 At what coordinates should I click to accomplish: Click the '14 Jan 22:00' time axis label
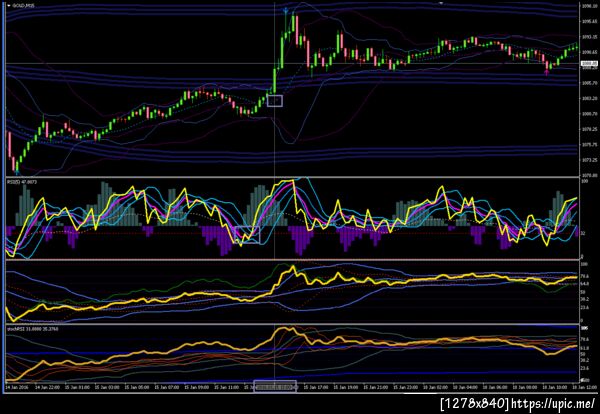pyautogui.click(x=47, y=387)
